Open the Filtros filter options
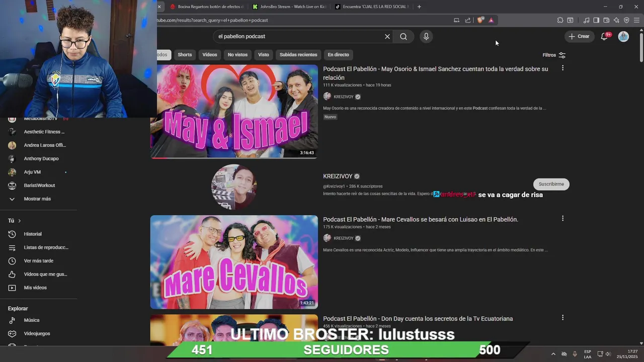644x362 pixels. [x=554, y=55]
